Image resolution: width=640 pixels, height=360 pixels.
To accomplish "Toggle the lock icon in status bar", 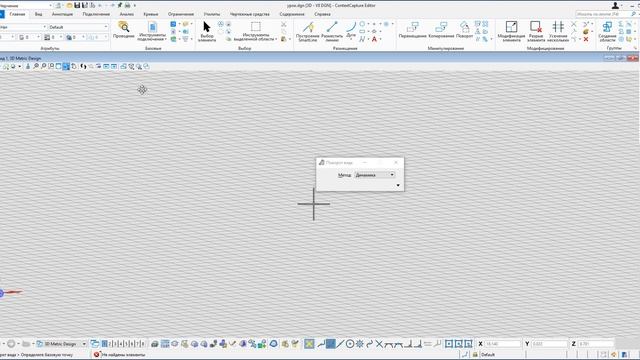I will pos(475,355).
